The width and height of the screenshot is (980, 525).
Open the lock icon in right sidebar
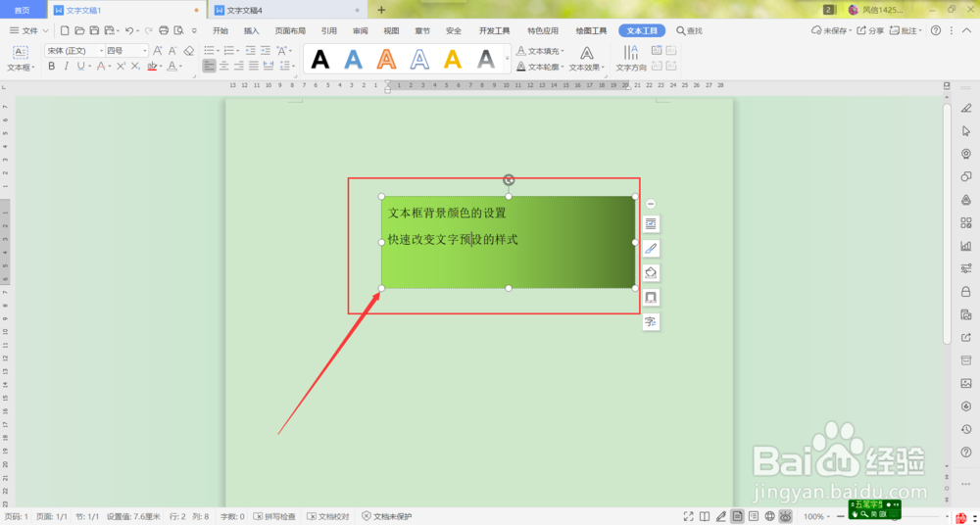pyautogui.click(x=965, y=291)
